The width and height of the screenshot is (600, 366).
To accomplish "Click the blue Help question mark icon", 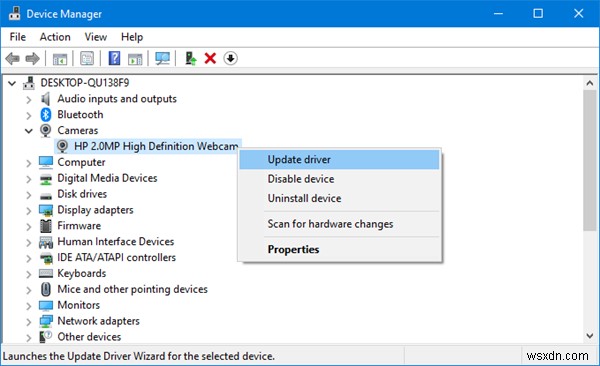I will coord(114,59).
